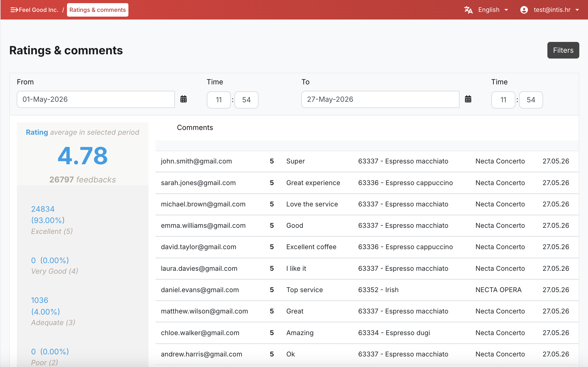Click the user account avatar icon

(x=524, y=10)
